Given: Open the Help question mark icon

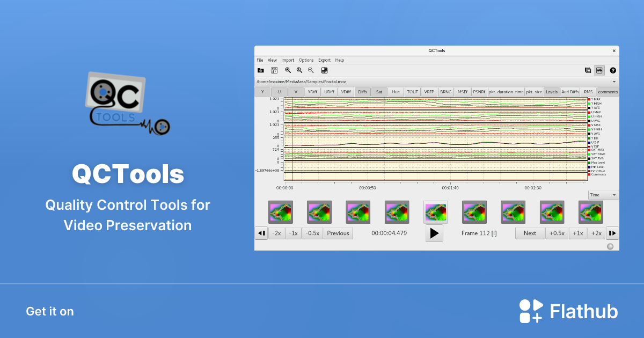Looking at the screenshot, I should point(613,70).
